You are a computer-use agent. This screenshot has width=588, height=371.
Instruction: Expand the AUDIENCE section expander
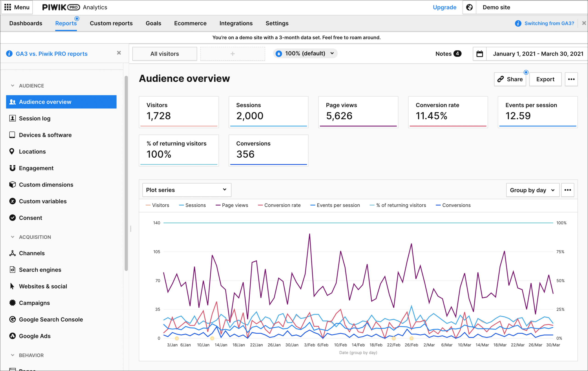click(x=12, y=86)
